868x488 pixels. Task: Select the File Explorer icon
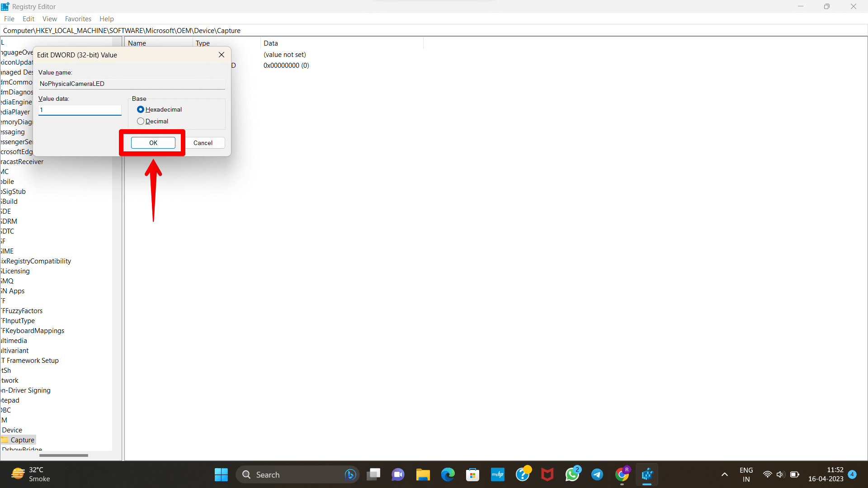[423, 474]
